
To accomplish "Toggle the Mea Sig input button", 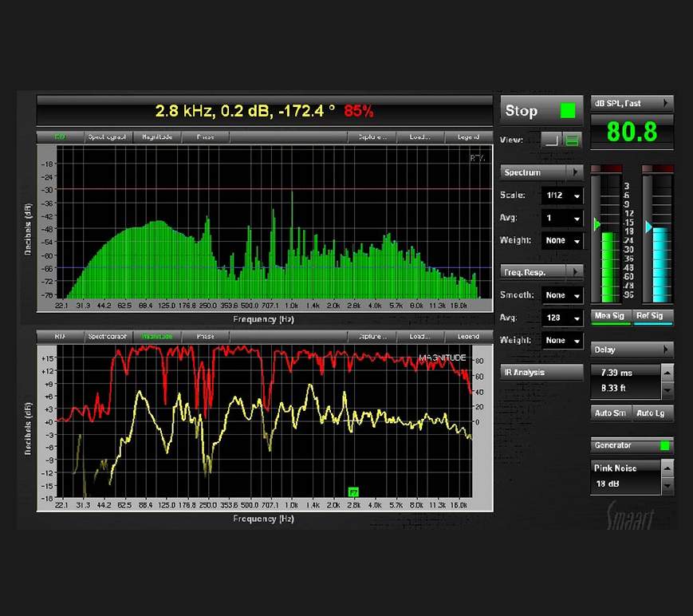I will click(610, 317).
